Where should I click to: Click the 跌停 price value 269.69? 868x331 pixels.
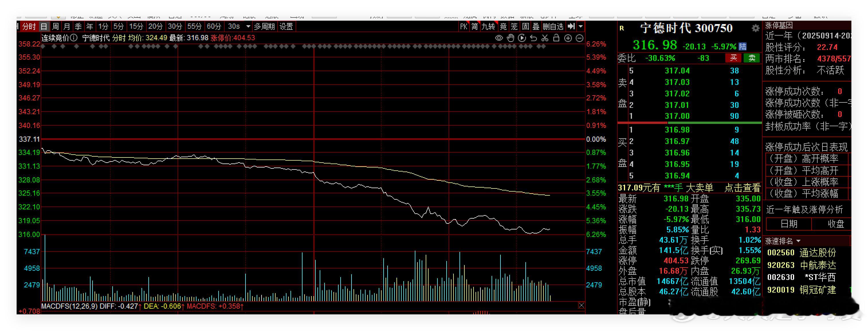pyautogui.click(x=748, y=261)
